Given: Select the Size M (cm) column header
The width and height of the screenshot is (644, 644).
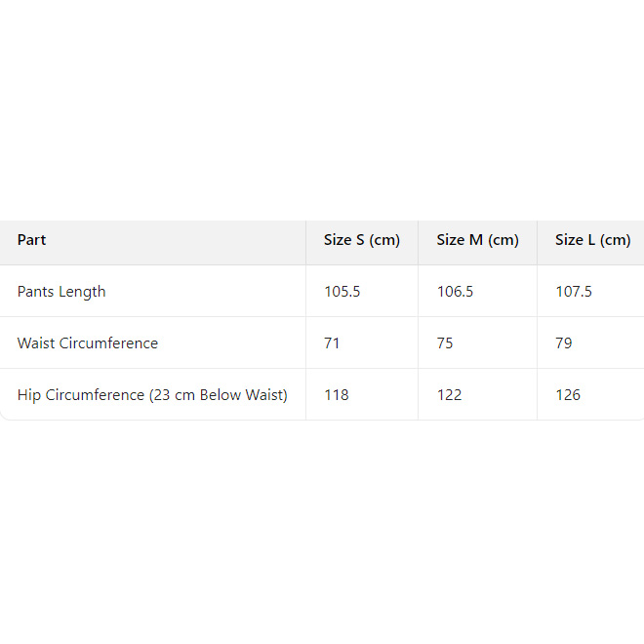Looking at the screenshot, I should (477, 240).
